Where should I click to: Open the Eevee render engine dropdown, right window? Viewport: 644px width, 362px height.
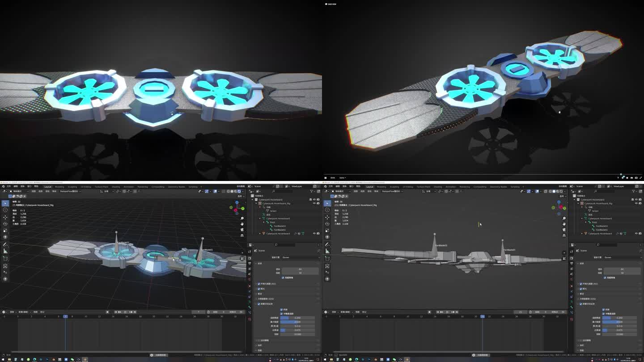pyautogui.click(x=623, y=257)
